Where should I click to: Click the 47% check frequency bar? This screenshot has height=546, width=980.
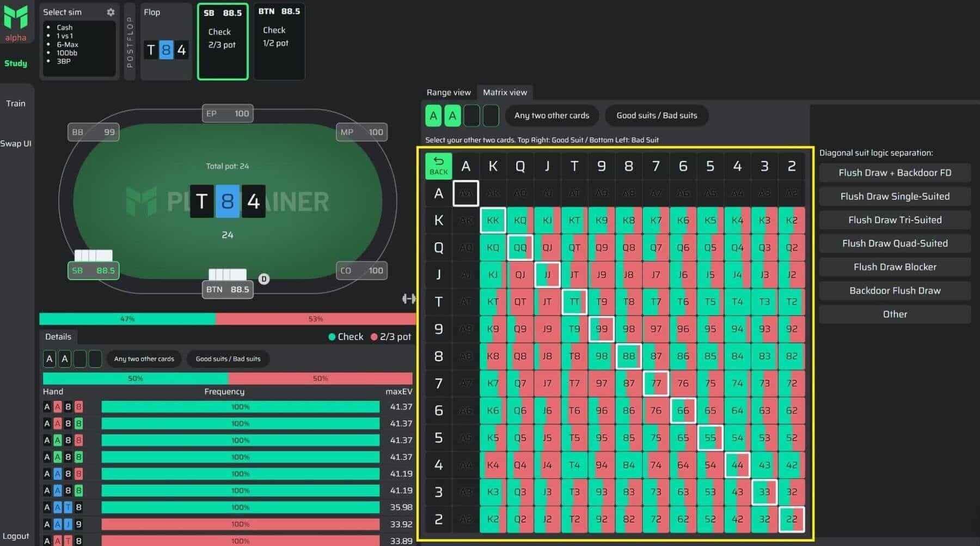127,319
